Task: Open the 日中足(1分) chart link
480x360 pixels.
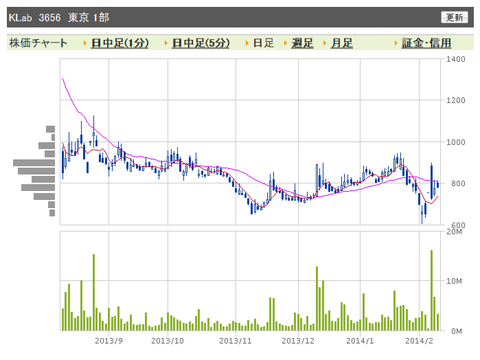Action: pyautogui.click(x=120, y=43)
